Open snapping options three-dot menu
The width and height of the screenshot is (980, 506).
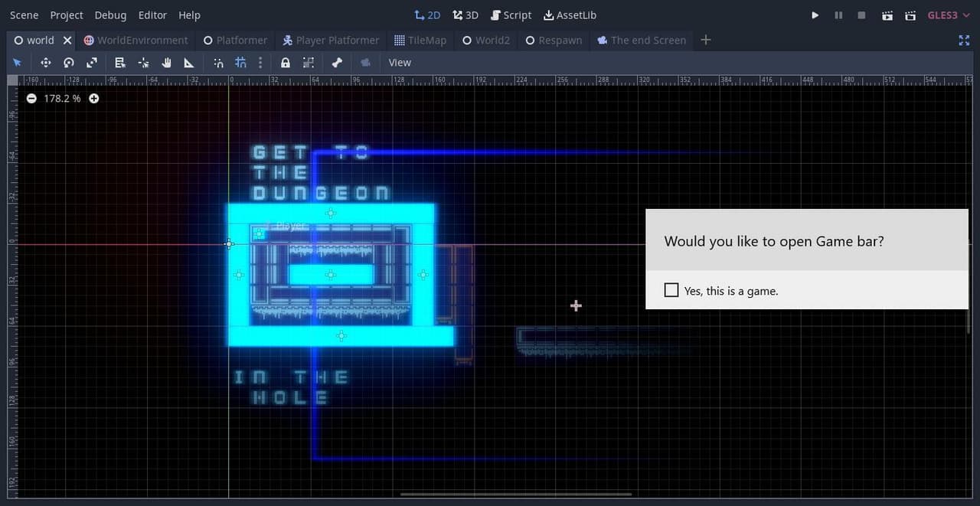[260, 63]
